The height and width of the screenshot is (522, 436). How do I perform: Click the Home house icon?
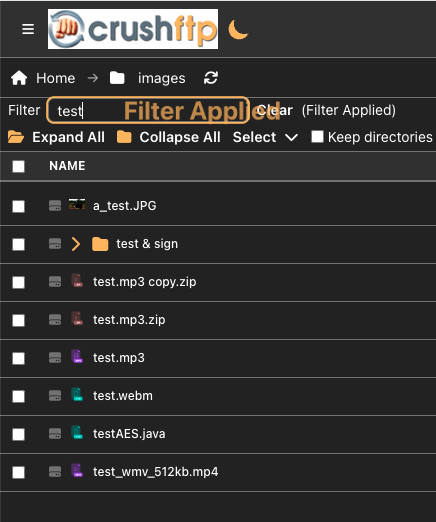click(x=19, y=78)
